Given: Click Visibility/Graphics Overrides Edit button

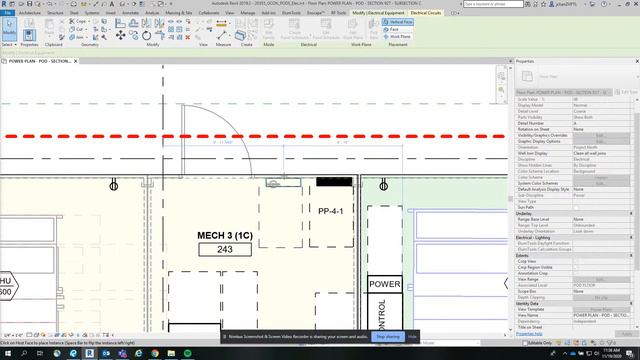Looking at the screenshot, I should click(601, 135).
